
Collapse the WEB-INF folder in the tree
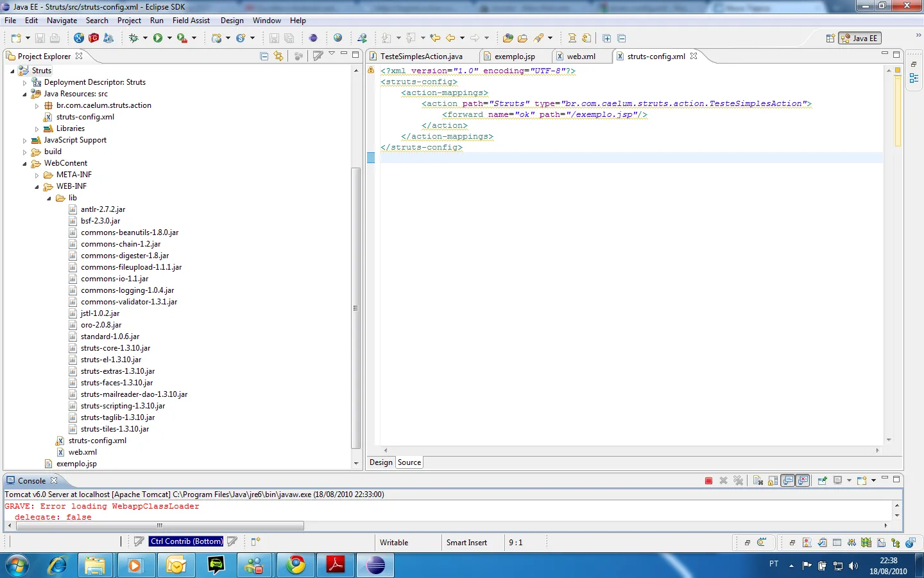[37, 187]
